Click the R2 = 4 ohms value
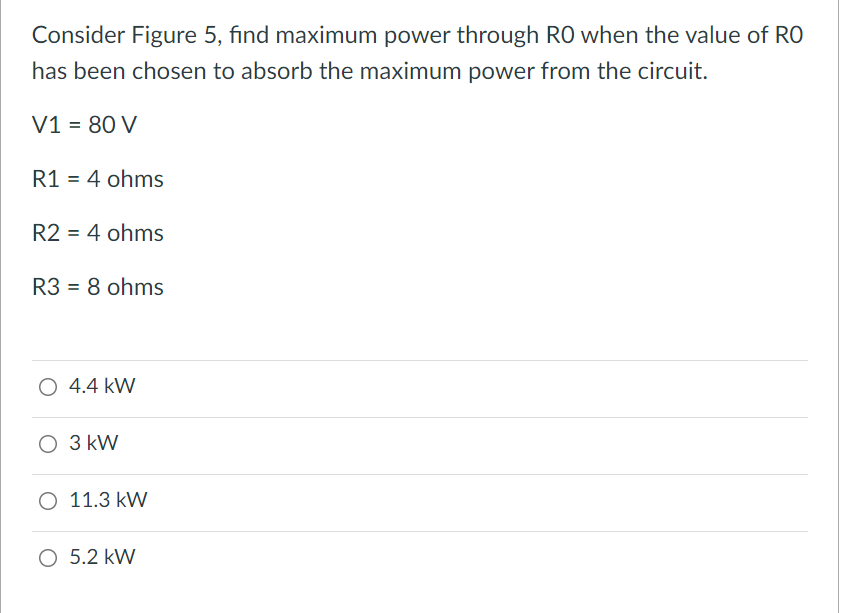The image size is (861, 613). (x=98, y=233)
